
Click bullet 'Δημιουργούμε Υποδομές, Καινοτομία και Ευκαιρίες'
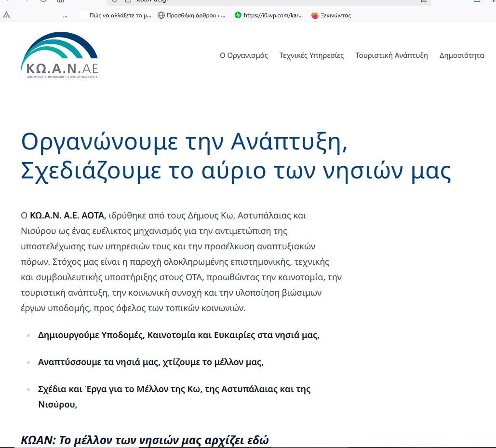pyautogui.click(x=178, y=335)
